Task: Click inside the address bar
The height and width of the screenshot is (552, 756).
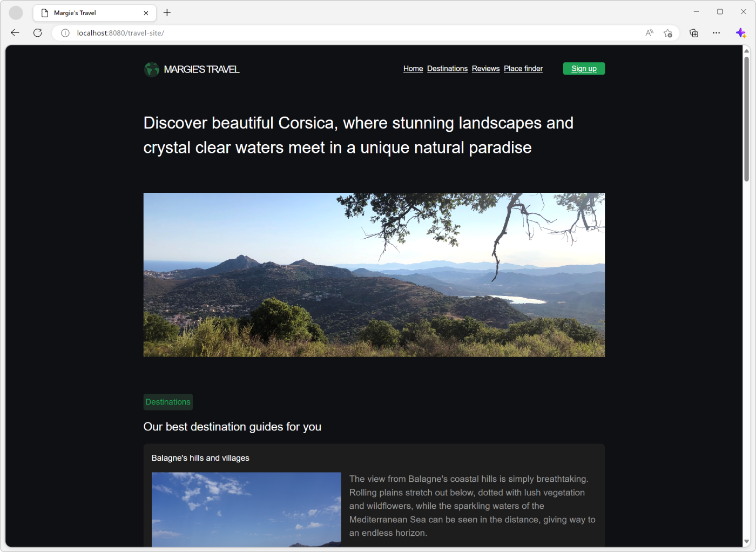Action: 324,33
